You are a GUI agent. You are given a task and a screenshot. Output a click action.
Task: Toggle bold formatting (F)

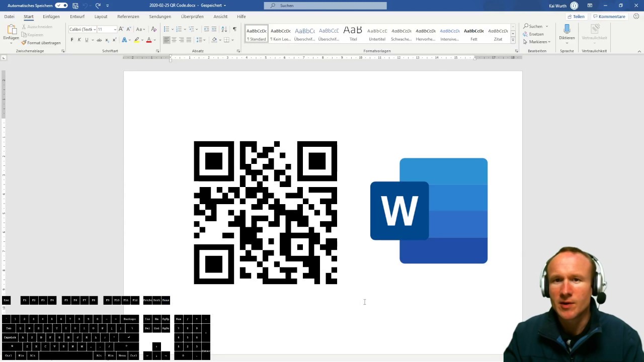coord(72,40)
